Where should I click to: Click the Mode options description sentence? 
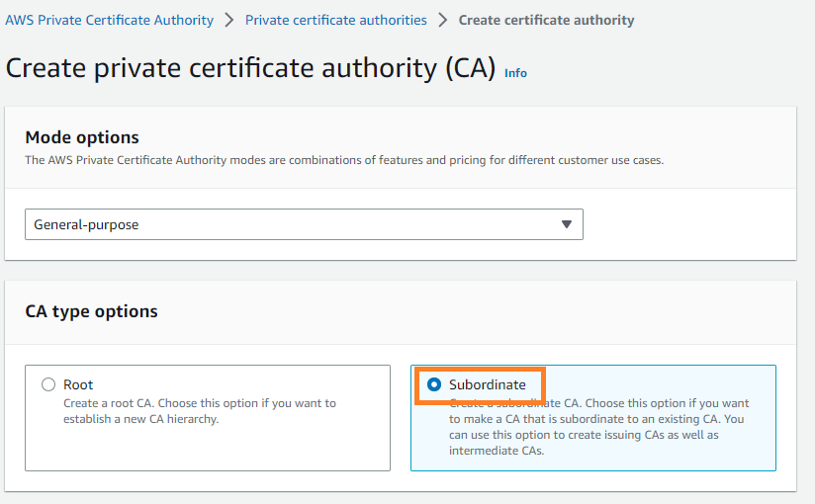tap(344, 160)
